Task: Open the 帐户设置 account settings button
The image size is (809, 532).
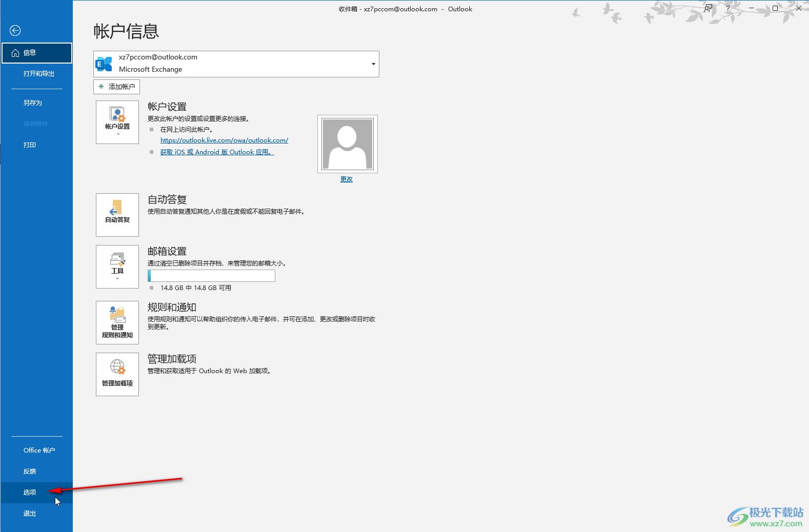Action: 117,122
